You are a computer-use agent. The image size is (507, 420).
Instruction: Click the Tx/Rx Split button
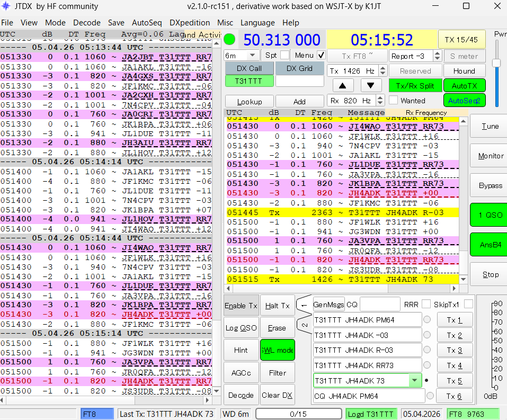click(415, 86)
